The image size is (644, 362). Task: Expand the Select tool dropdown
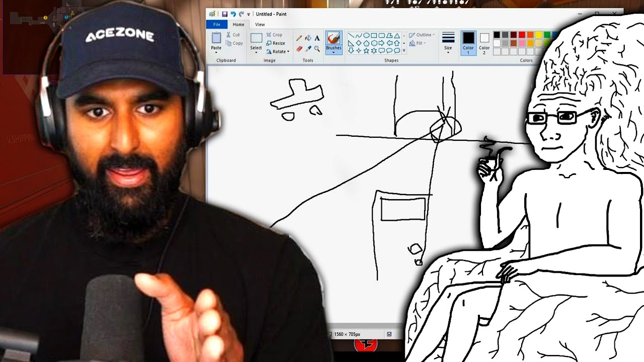(256, 52)
